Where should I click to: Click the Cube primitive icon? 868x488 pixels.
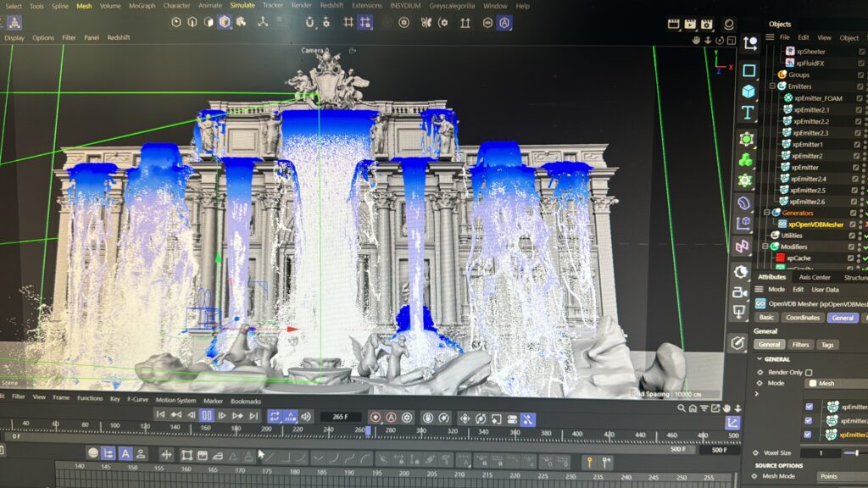[748, 91]
